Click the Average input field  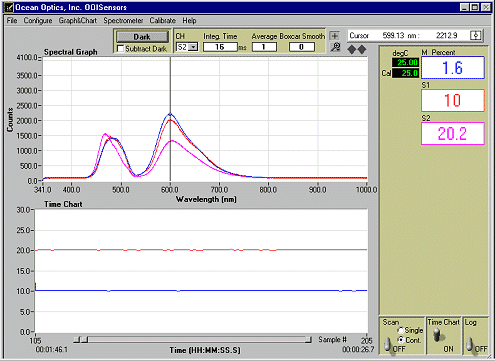[264, 47]
